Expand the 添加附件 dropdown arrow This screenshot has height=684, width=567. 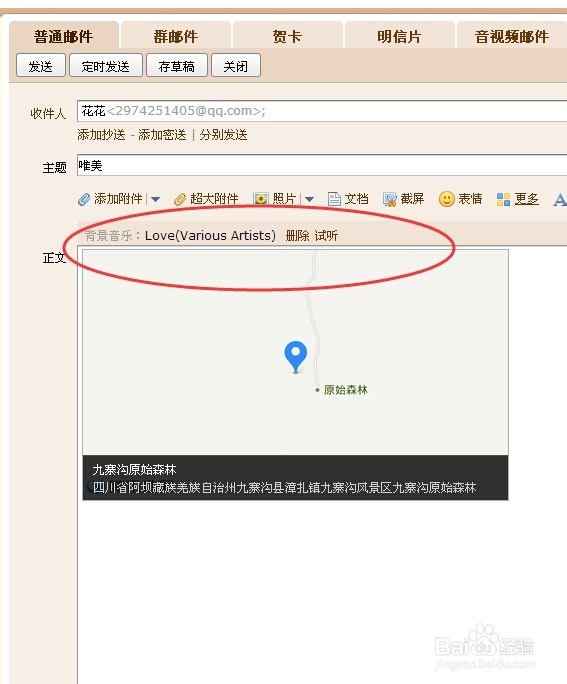[x=155, y=200]
